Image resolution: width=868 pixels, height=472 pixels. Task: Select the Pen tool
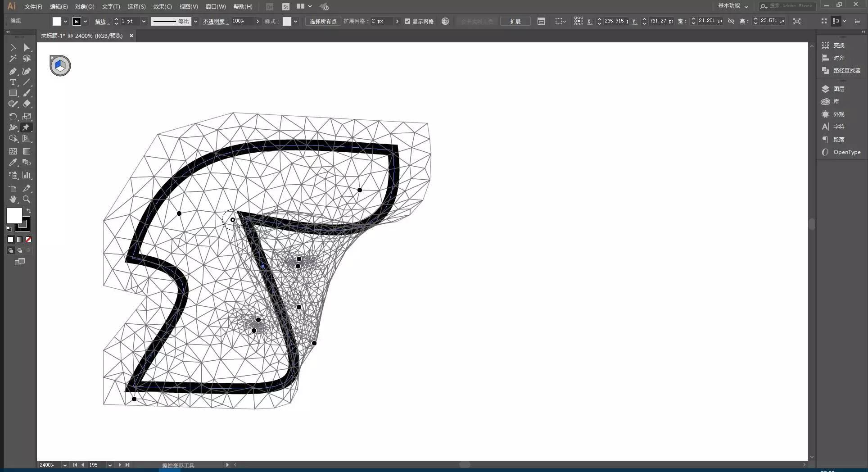click(13, 71)
